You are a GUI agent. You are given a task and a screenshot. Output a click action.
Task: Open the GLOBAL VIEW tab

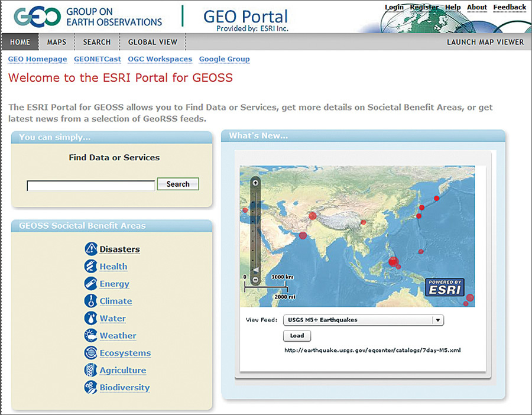[153, 42]
